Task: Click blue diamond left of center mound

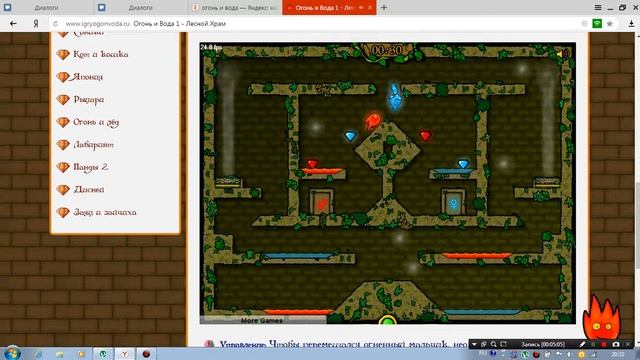Action: (351, 136)
